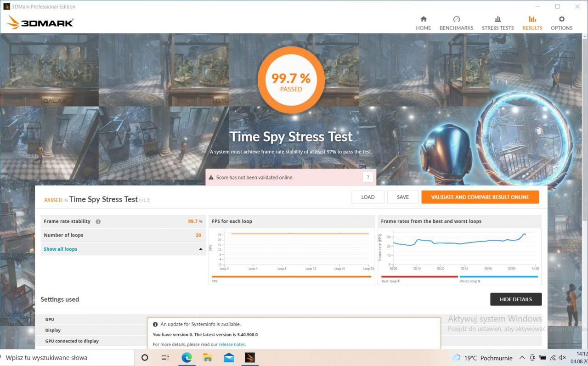Screen dimensions: 588x366
Task: Click the GPU settings row label
Action: pyautogui.click(x=50, y=319)
